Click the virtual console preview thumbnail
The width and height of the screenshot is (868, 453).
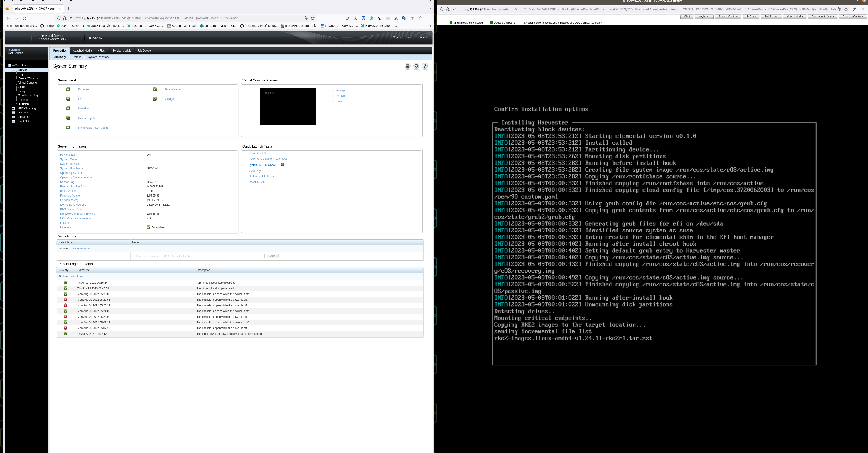coord(287,106)
